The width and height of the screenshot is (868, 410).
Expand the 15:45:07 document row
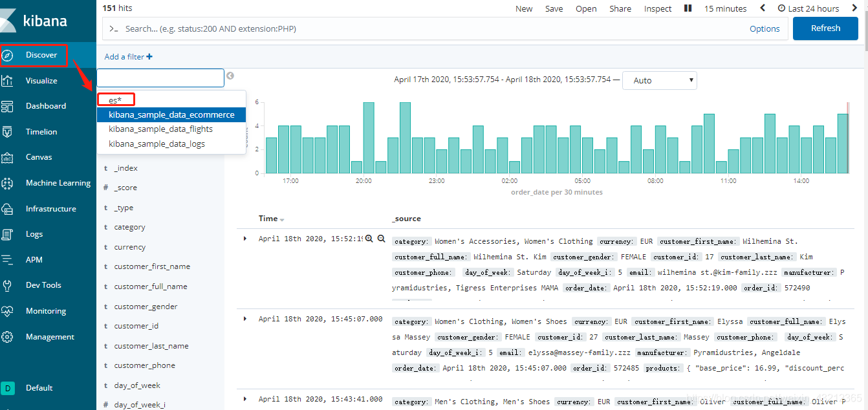point(245,319)
